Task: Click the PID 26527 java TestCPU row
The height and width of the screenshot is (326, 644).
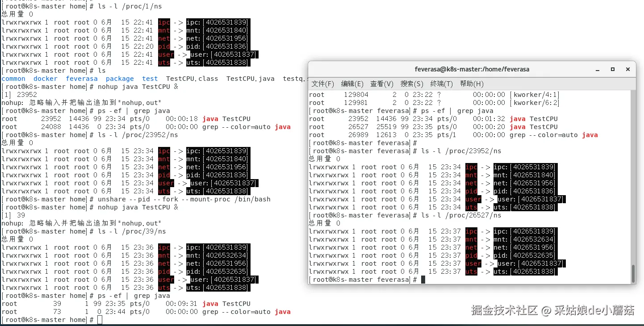Action: [x=433, y=127]
